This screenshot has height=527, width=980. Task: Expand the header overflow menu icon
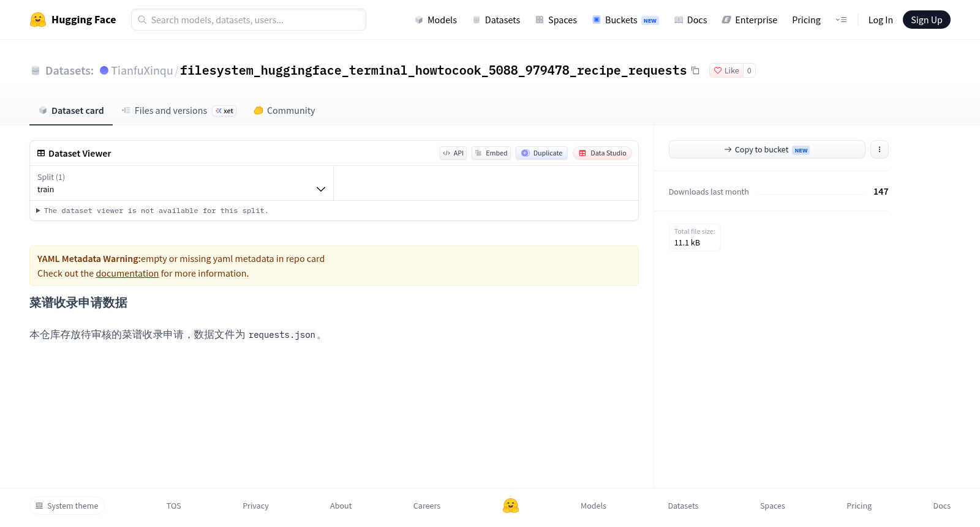[841, 20]
